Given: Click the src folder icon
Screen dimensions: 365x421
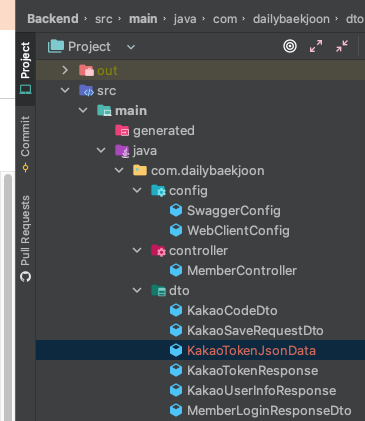Looking at the screenshot, I should click(86, 90).
